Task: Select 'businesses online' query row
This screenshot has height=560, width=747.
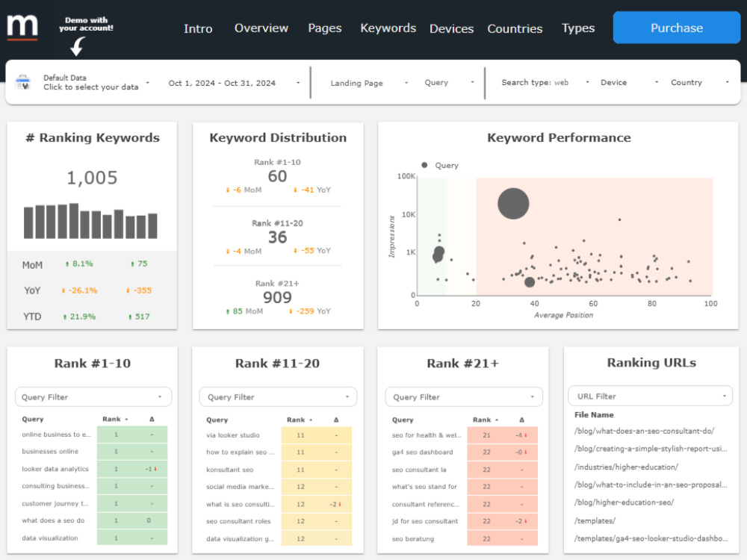Action: click(94, 452)
